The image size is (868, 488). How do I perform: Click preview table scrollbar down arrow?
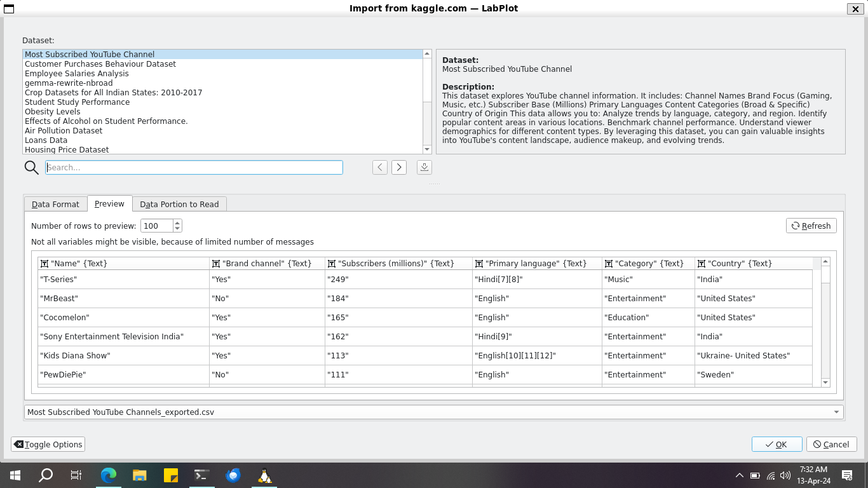click(x=825, y=383)
